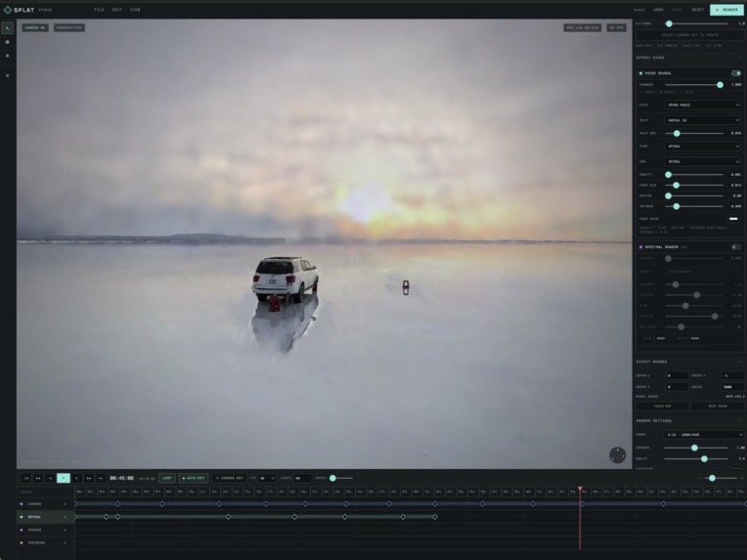Adjust the render Exposure slider
The height and width of the screenshot is (560, 747).
[696, 448]
